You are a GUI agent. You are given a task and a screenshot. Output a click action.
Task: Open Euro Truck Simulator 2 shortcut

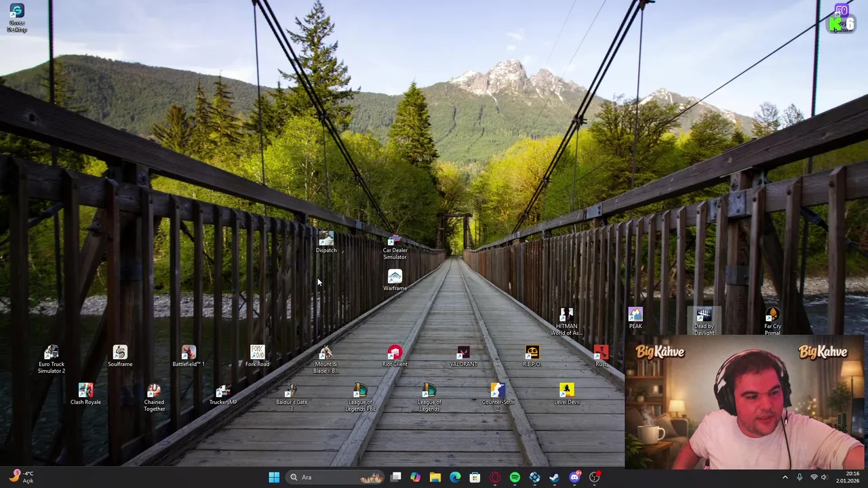click(52, 360)
